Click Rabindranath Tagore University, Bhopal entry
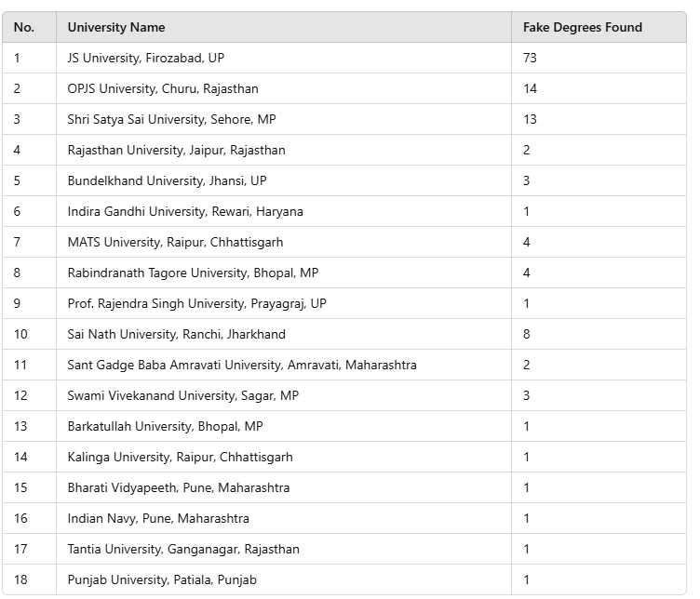The width and height of the screenshot is (700, 599). pos(193,273)
